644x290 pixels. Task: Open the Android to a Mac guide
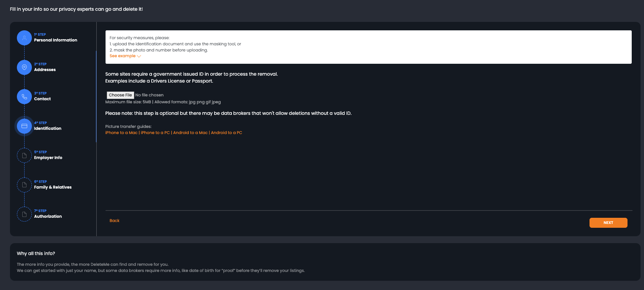point(190,133)
